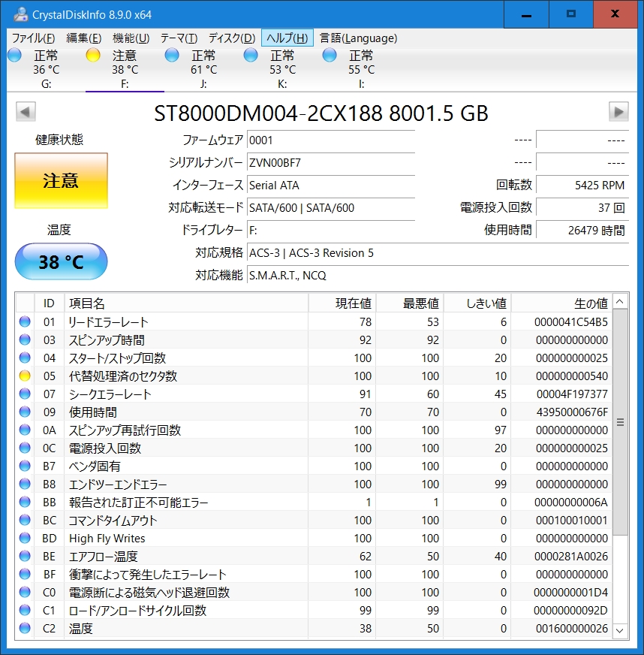This screenshot has height=655, width=644.
Task: Click status icon for 07 シークエラーレート
Action: (25, 394)
